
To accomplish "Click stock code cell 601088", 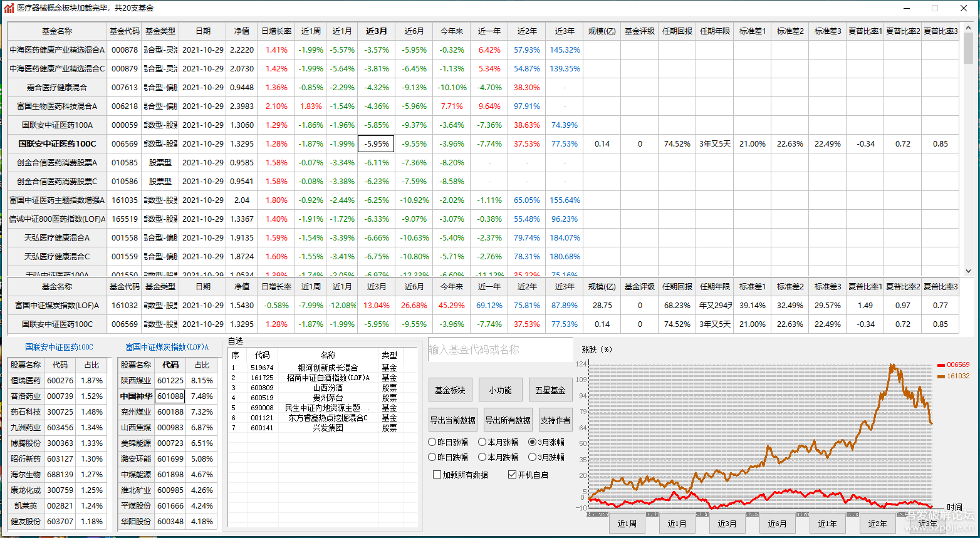I will coord(170,396).
